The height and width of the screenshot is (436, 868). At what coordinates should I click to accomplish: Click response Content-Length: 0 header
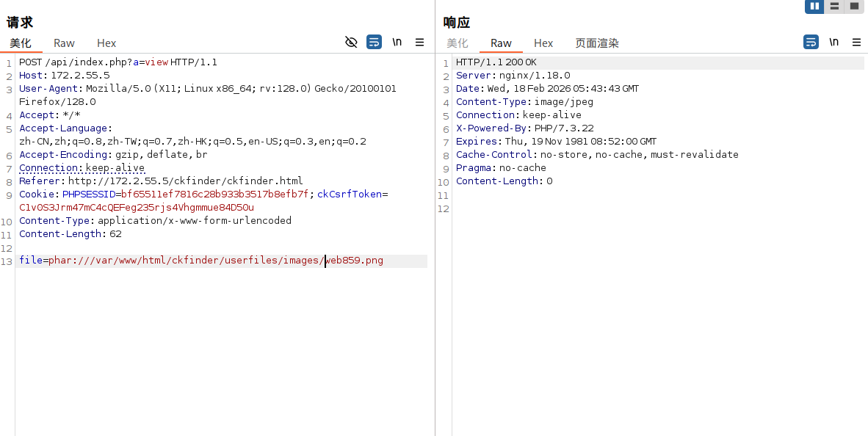(504, 181)
